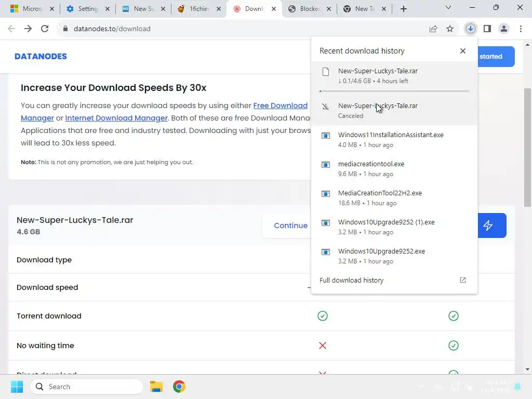Viewport: 532px width, 399px height.
Task: Click the Windows10Upgrade9252.exe file icon
Action: coord(326,252)
